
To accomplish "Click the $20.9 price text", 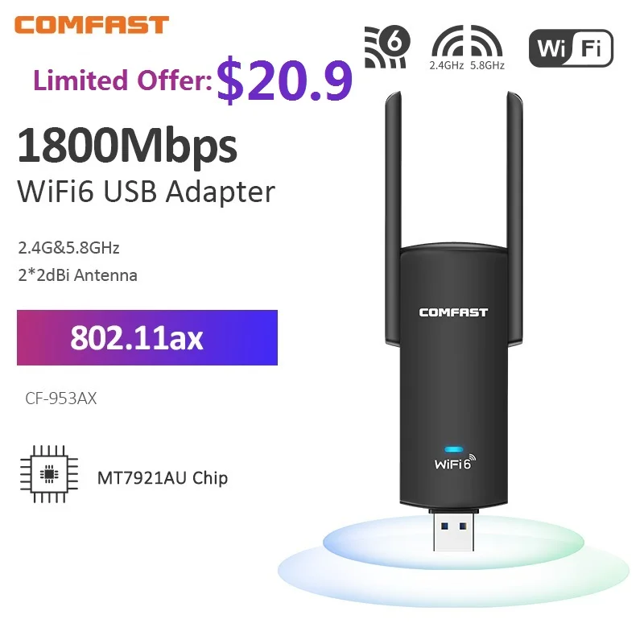I will (x=285, y=81).
